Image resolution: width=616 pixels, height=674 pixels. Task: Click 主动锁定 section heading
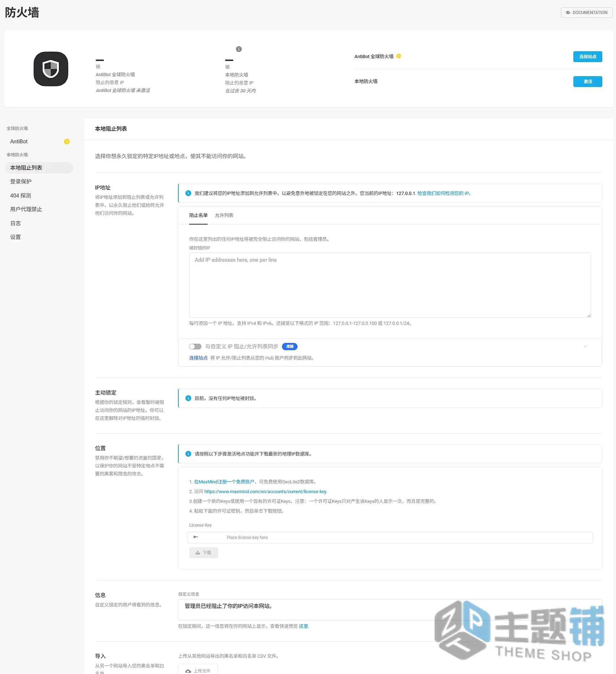(106, 393)
